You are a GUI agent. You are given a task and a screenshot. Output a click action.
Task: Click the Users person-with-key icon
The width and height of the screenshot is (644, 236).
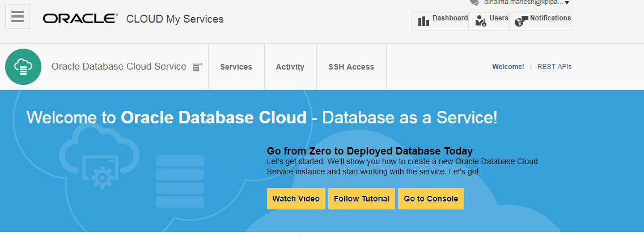[x=481, y=22]
